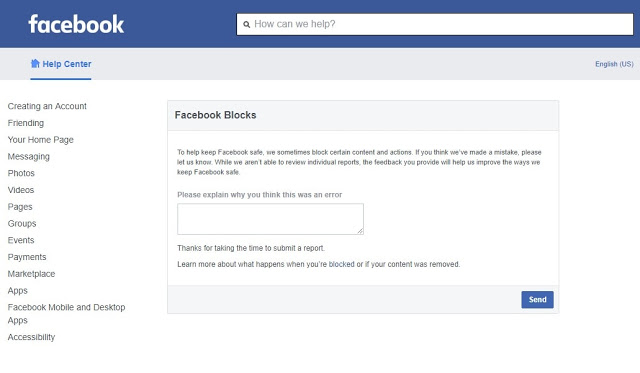The height and width of the screenshot is (373, 640).
Task: Click the Facebook logo
Action: click(76, 24)
